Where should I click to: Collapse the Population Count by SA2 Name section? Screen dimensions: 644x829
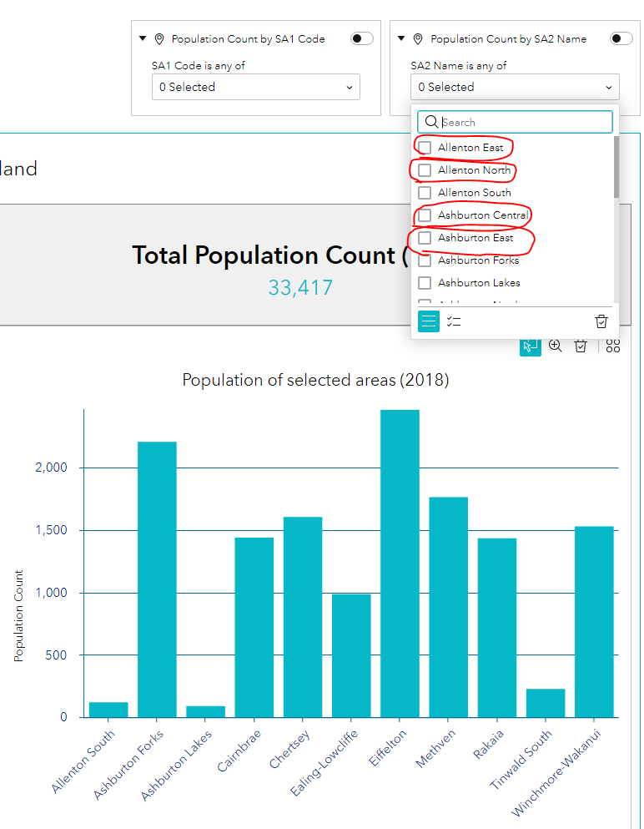pos(401,38)
